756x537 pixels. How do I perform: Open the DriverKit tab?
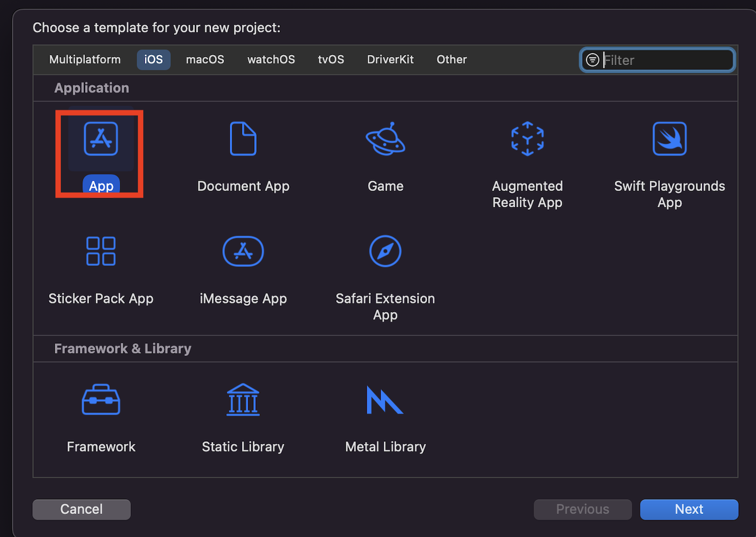(x=390, y=60)
